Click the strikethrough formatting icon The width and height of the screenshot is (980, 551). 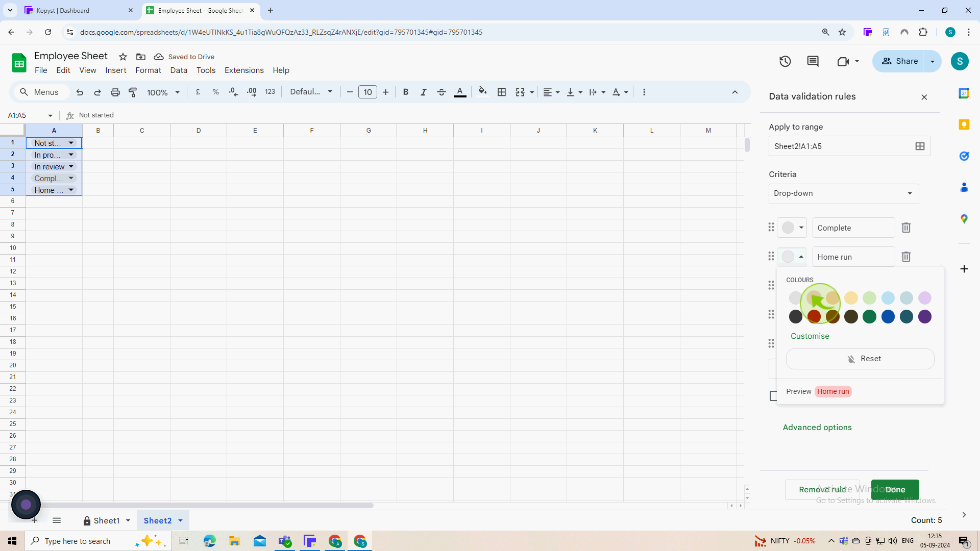[442, 91]
